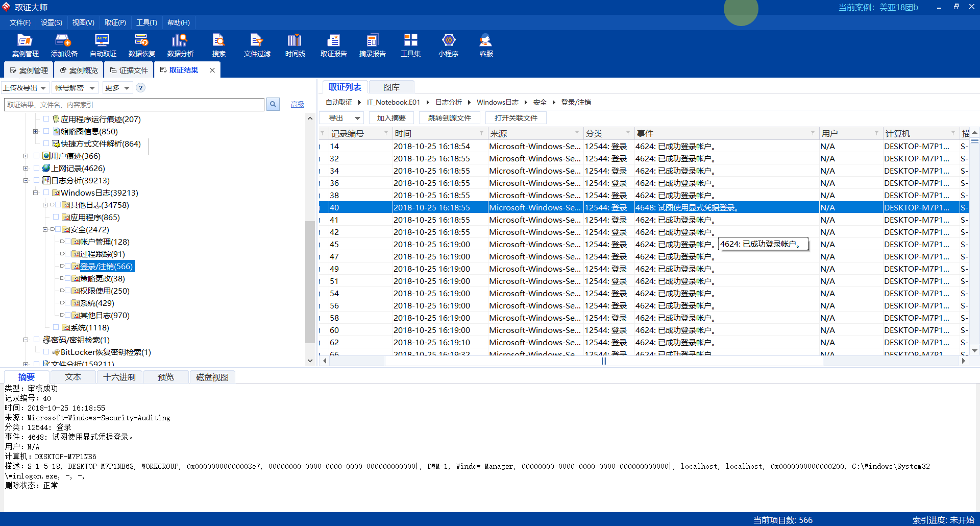Open the 计算机 column filter icon

coord(953,133)
